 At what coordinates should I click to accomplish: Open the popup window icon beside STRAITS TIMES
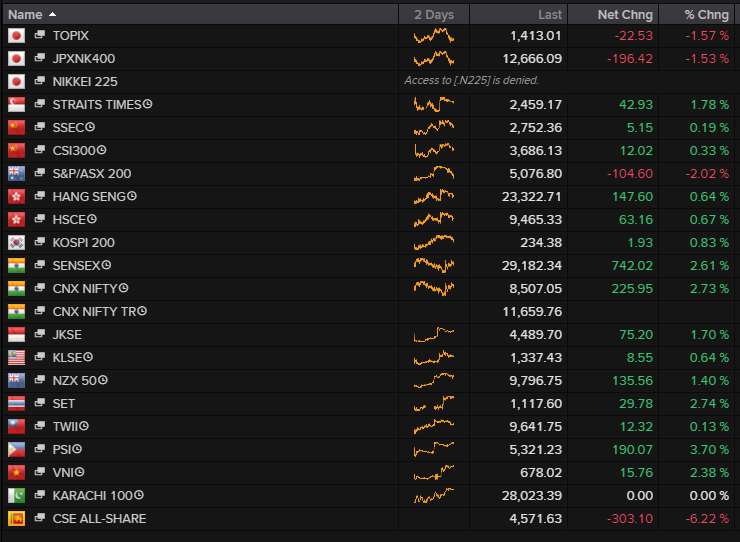(40, 104)
